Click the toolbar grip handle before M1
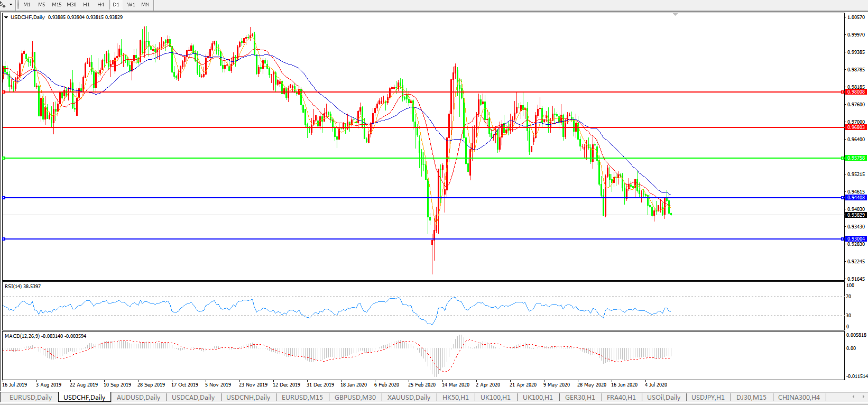Image resolution: width=868 pixels, height=405 pixels. click(18, 4)
